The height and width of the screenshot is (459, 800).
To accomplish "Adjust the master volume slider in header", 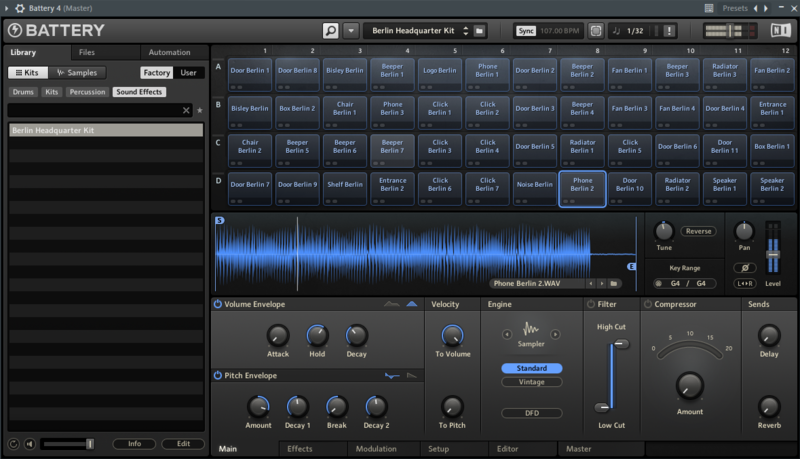I will pyautogui.click(x=730, y=31).
